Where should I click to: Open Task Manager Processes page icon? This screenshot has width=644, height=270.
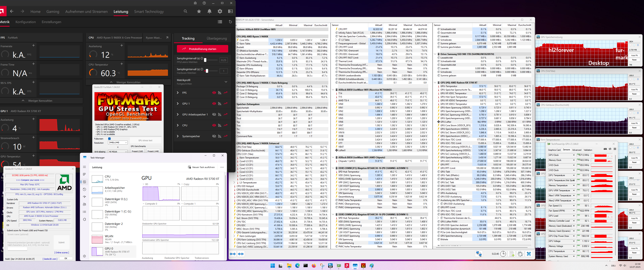[x=84, y=174]
